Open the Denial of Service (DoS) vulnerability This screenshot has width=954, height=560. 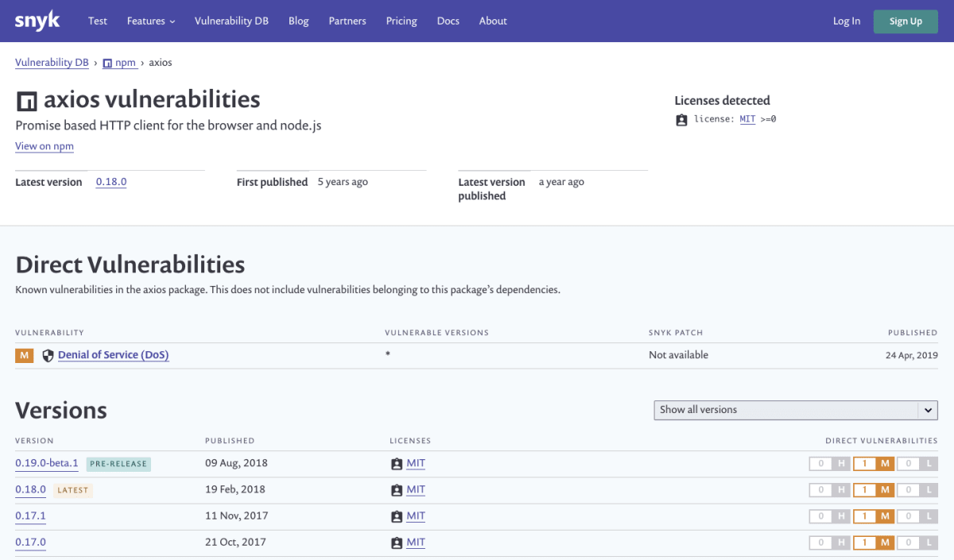click(x=113, y=355)
